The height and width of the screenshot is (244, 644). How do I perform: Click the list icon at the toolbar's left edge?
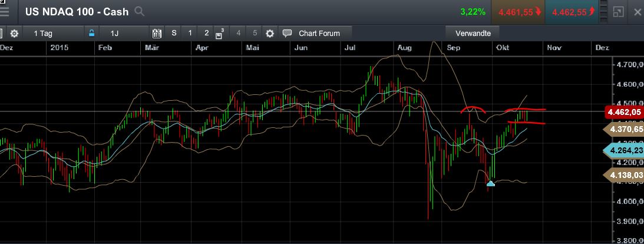(1, 33)
